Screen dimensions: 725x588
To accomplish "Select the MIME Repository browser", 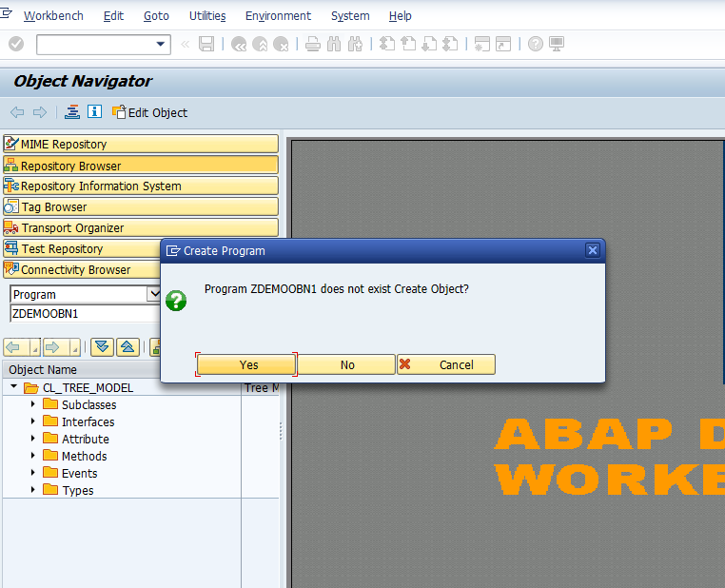I will tap(141, 144).
